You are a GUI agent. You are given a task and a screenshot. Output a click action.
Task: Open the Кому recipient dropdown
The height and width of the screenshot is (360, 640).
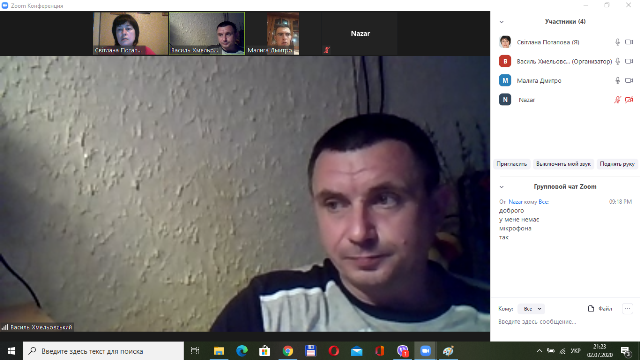click(x=531, y=309)
